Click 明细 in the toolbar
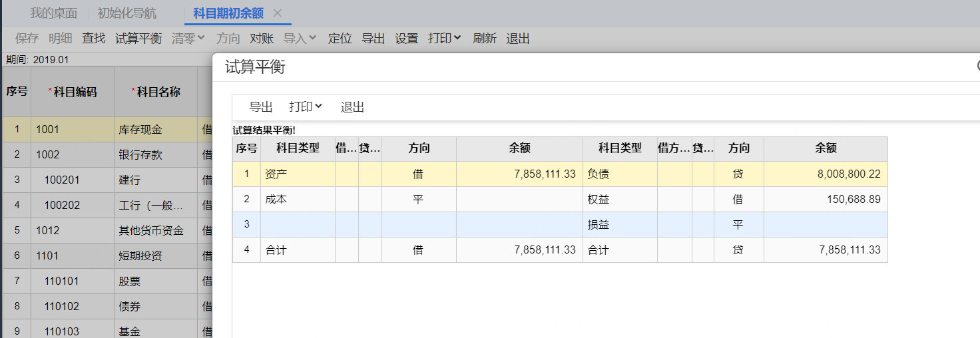The width and height of the screenshot is (980, 338). click(61, 39)
